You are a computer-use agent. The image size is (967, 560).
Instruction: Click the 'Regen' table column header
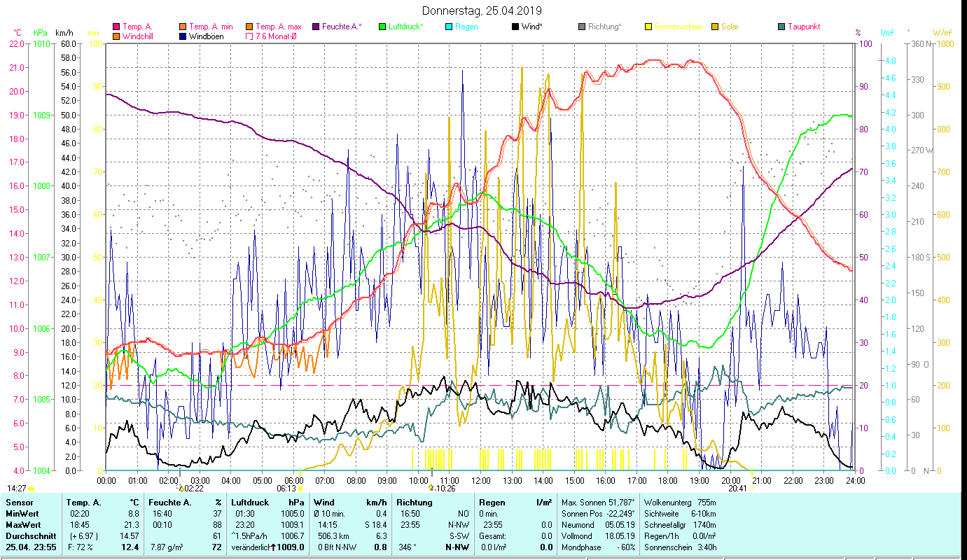click(x=492, y=503)
